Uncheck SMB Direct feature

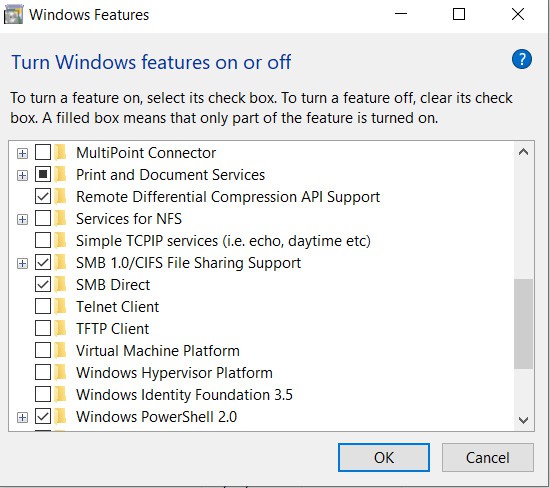(x=43, y=284)
